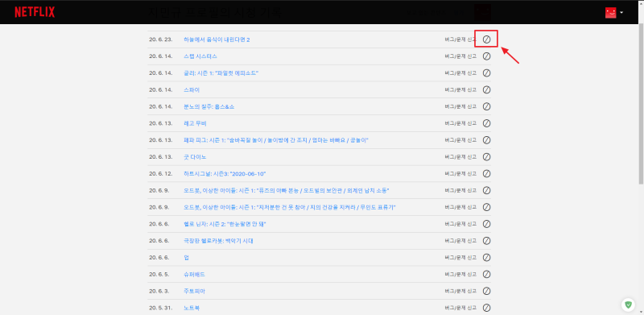Open title '극장판 헬로카봇: 백악기 시대'
The image size is (644, 315).
[x=218, y=241]
